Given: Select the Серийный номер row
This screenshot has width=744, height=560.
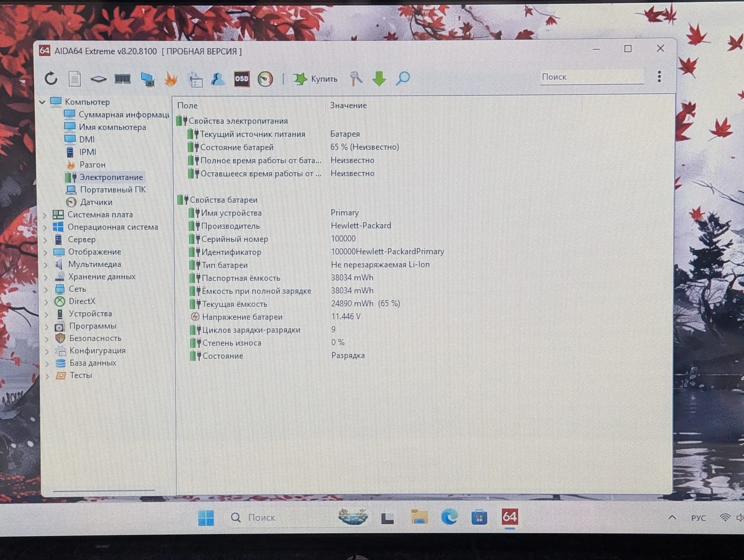Looking at the screenshot, I should coord(272,239).
